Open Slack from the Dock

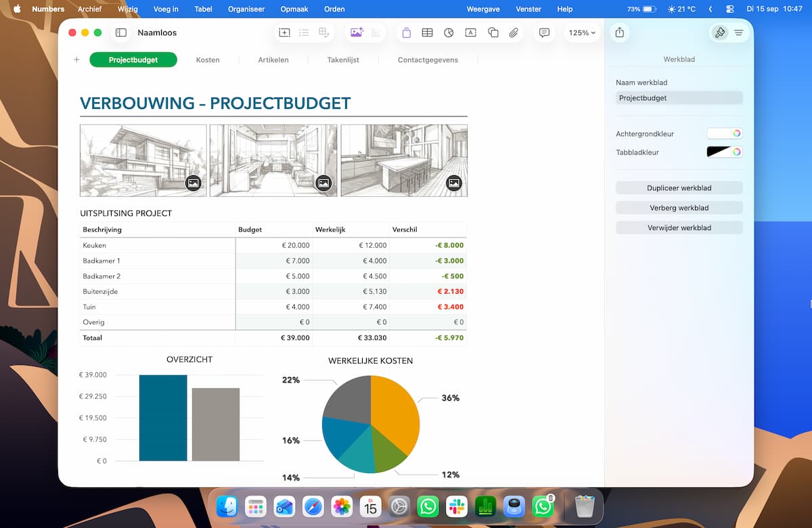click(x=457, y=506)
